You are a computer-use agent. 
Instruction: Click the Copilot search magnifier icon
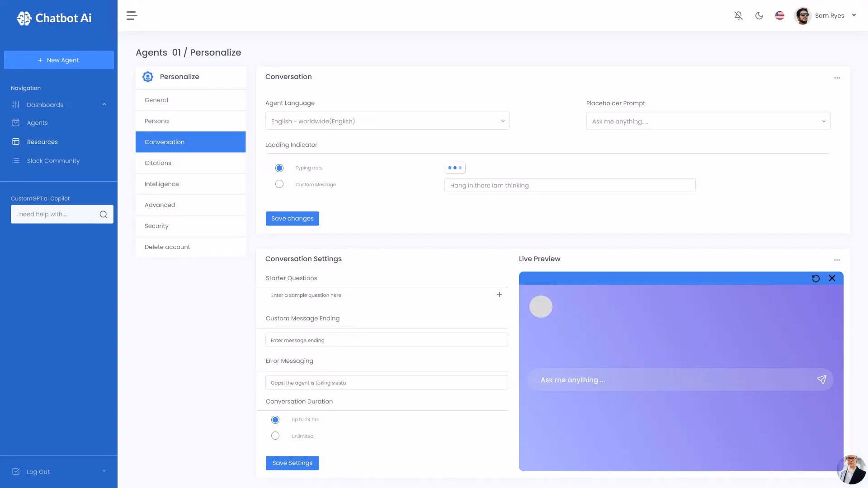pos(104,215)
